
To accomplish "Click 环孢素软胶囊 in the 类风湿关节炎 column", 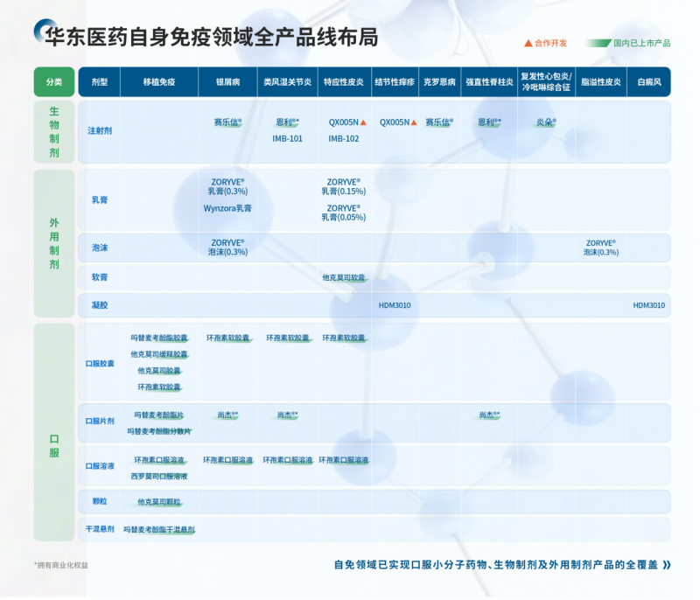I will (288, 338).
